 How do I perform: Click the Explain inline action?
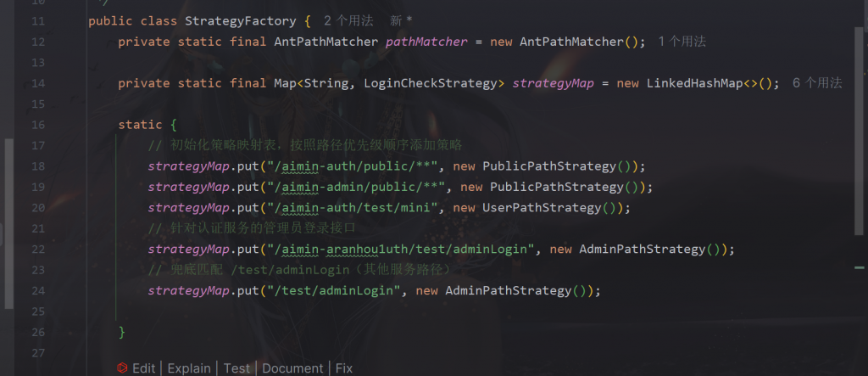pyautogui.click(x=188, y=368)
